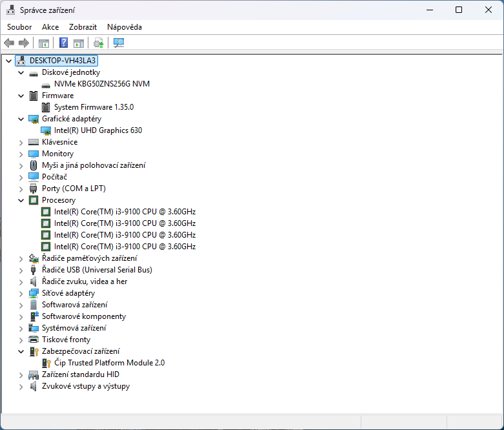The height and width of the screenshot is (430, 504).
Task: Click the Forward arrow toolbar icon
Action: pyautogui.click(x=24, y=43)
